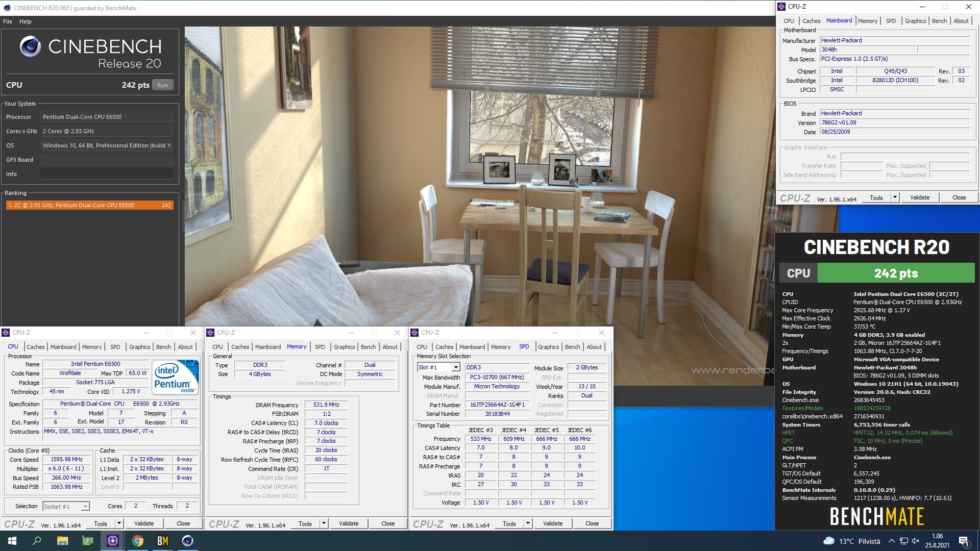Click the BENCHMATE logo at panel bottom

coord(877,516)
